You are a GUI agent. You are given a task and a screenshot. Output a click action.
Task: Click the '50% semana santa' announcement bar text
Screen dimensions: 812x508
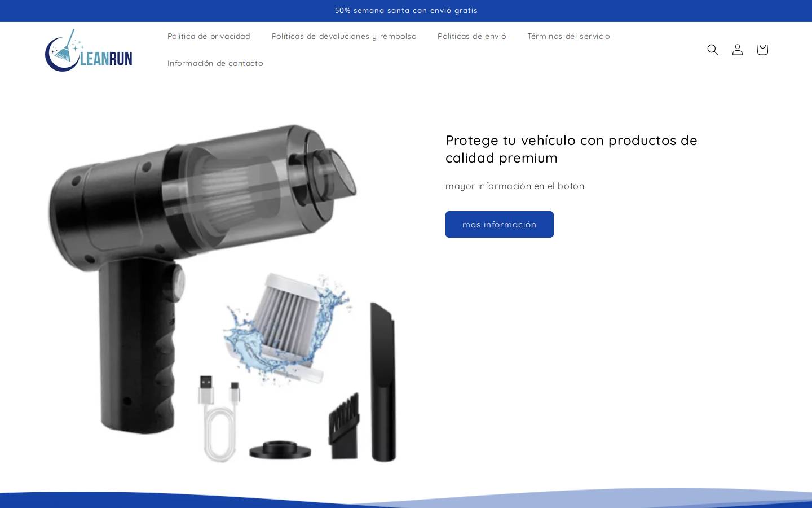(406, 11)
